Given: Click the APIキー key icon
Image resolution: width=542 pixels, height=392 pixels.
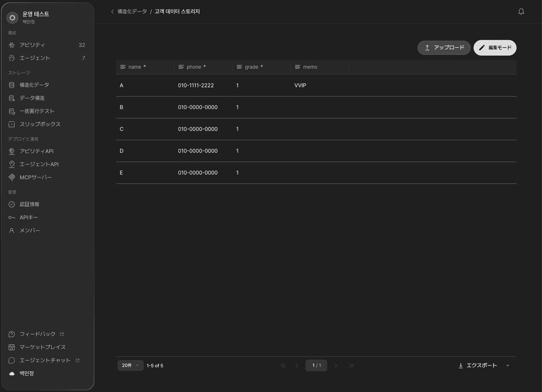Looking at the screenshot, I should click(12, 217).
